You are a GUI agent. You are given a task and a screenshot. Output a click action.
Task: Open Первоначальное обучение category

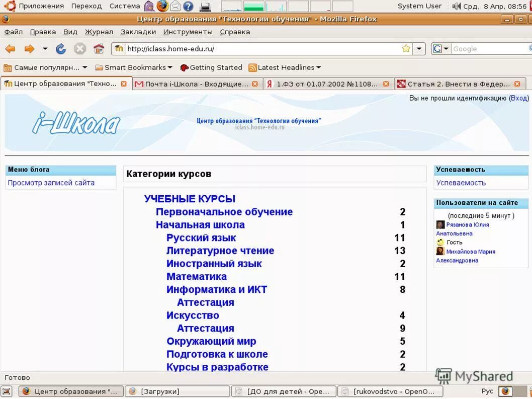coord(224,212)
